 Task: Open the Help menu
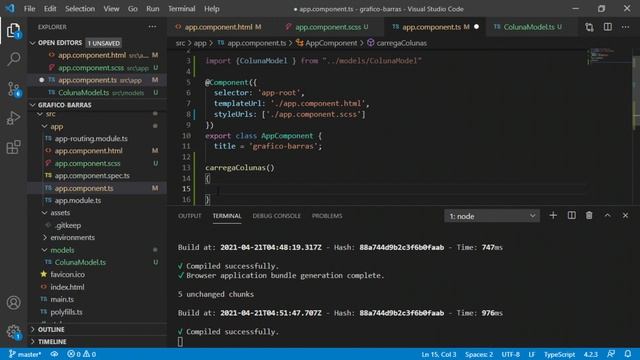click(x=211, y=9)
